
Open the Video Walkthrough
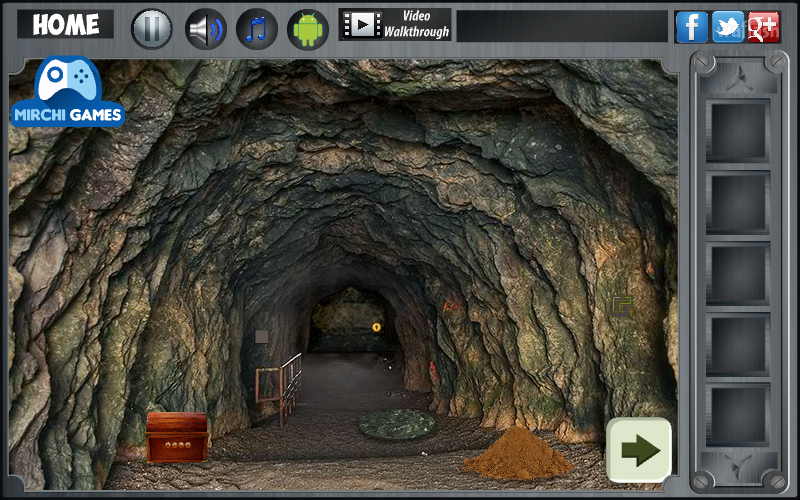coord(395,24)
